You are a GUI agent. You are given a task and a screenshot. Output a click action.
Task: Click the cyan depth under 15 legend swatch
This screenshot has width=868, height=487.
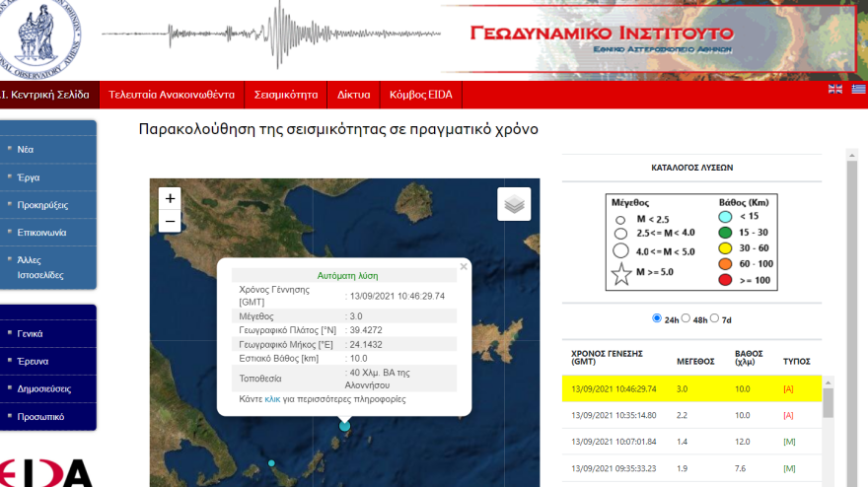tap(725, 217)
